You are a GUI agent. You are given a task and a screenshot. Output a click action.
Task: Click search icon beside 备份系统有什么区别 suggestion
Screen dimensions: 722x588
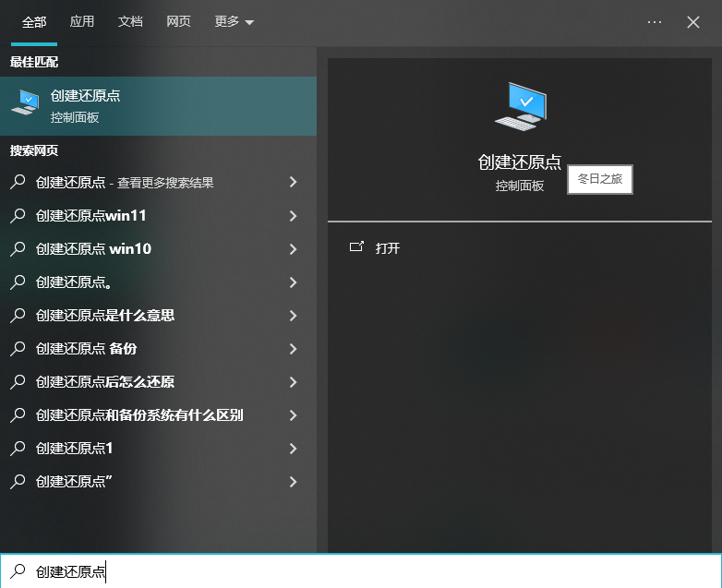[18, 414]
